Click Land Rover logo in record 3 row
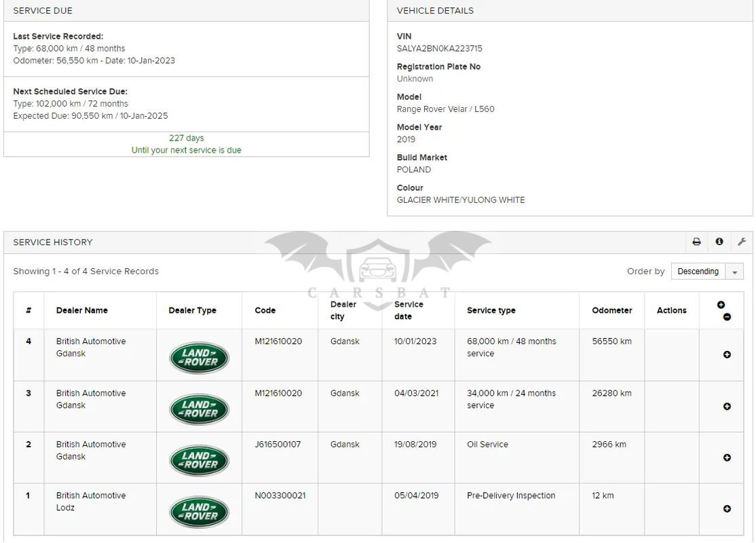The width and height of the screenshot is (756, 543). coord(199,409)
